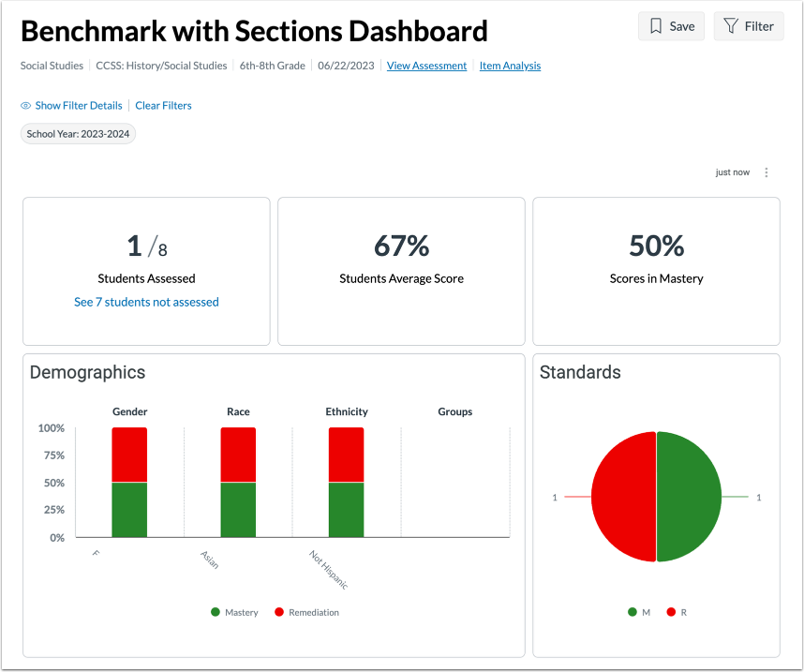This screenshot has height=672, width=804.
Task: Select the Race bar's green Mastery segment
Action: [x=238, y=510]
